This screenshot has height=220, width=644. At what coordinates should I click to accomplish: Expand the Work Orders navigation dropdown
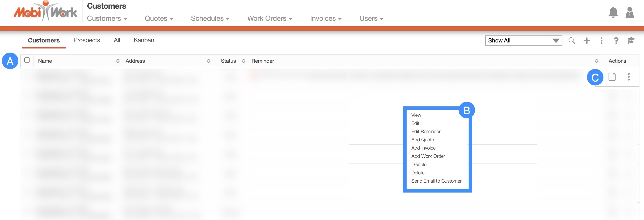(x=269, y=19)
